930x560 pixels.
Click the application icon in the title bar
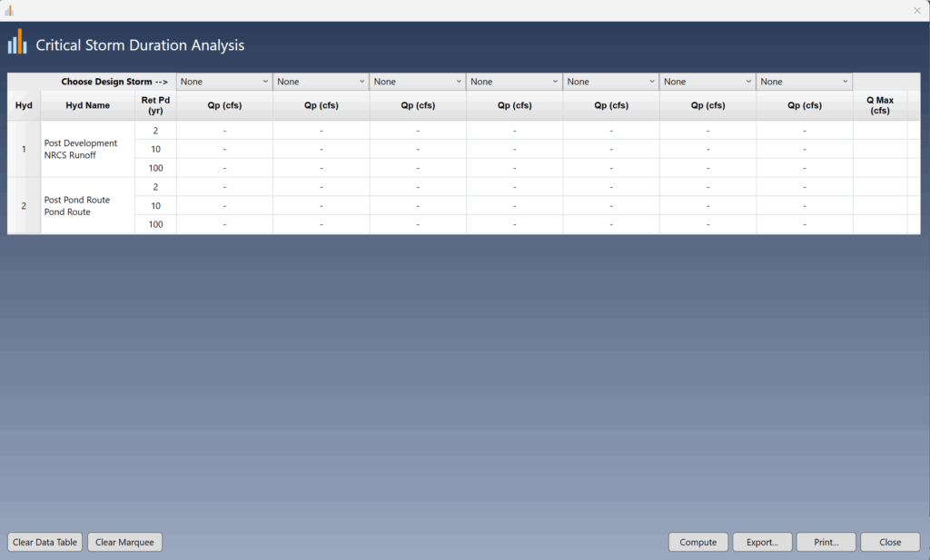pyautogui.click(x=9, y=10)
